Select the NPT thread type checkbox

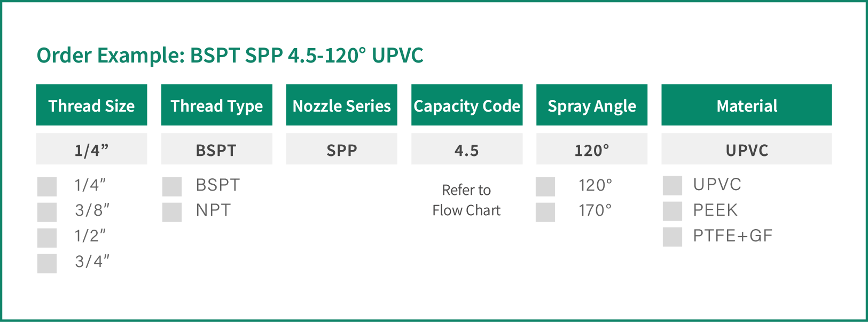[x=172, y=212]
